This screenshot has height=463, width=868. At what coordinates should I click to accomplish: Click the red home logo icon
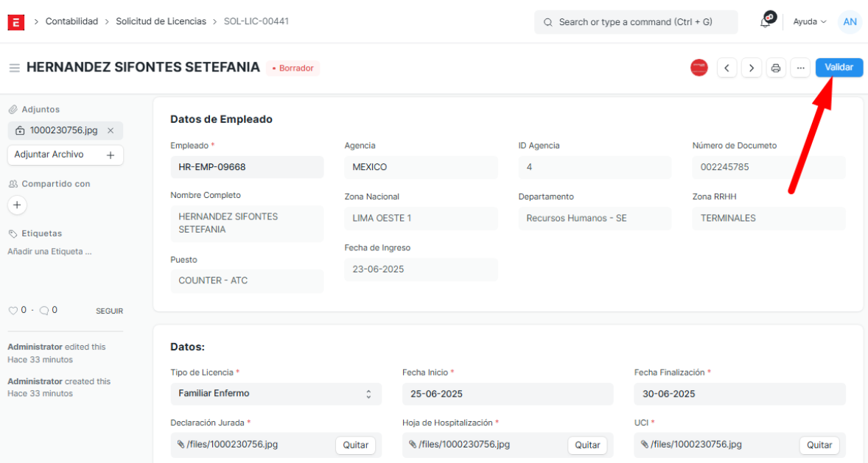pyautogui.click(x=15, y=22)
